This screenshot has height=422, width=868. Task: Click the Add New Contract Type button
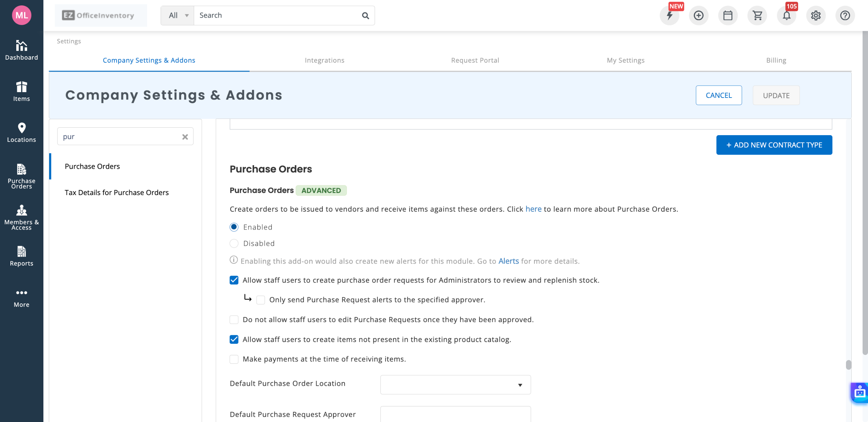(774, 145)
